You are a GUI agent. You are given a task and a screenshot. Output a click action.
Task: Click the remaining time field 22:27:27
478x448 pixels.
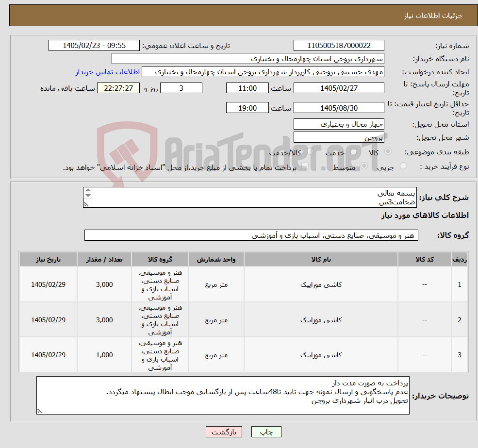click(118, 88)
